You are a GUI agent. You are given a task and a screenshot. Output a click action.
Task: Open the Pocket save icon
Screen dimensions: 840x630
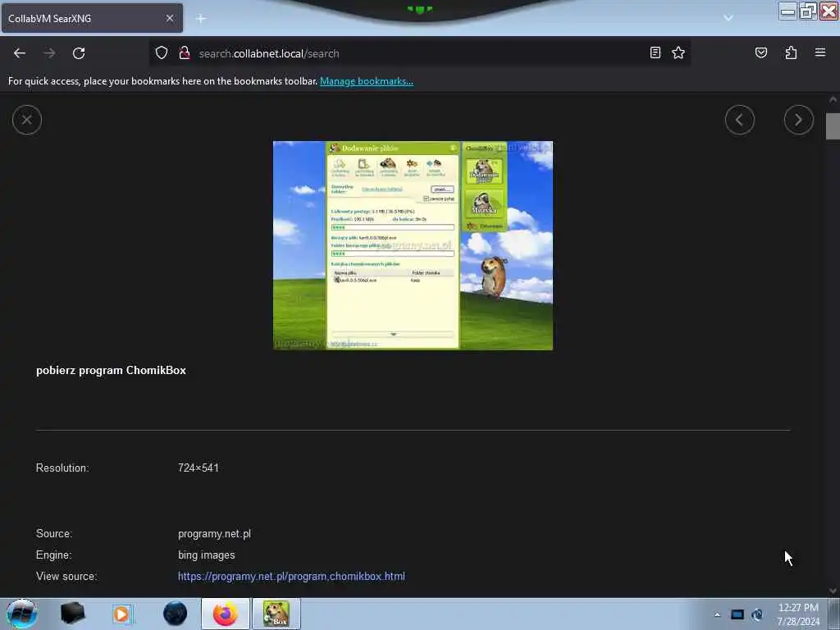(760, 52)
